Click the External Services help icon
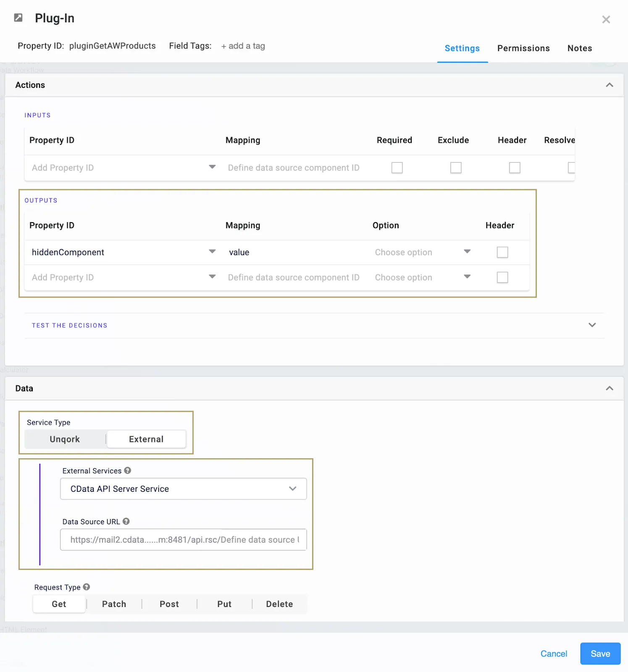The image size is (628, 672). tap(128, 471)
